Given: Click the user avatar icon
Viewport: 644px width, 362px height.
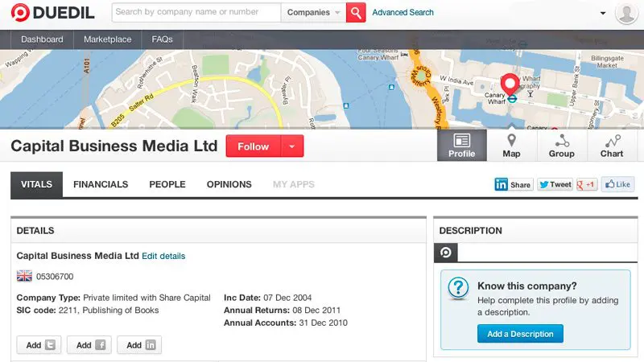Looking at the screenshot, I should [626, 13].
